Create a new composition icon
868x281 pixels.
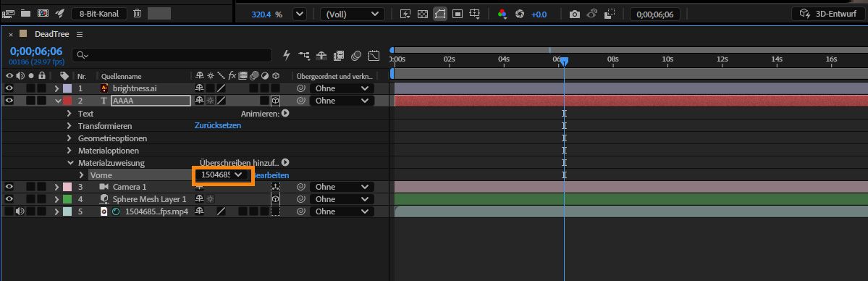click(43, 14)
